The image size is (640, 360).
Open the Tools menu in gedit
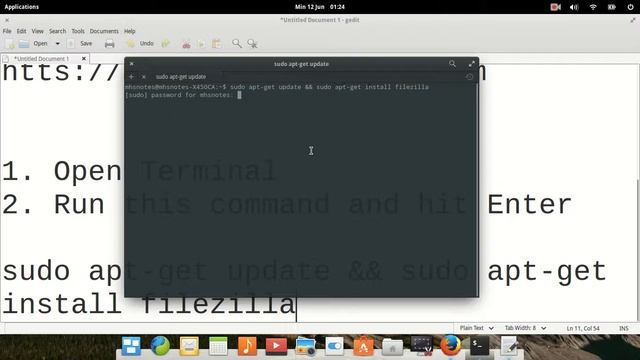78,31
